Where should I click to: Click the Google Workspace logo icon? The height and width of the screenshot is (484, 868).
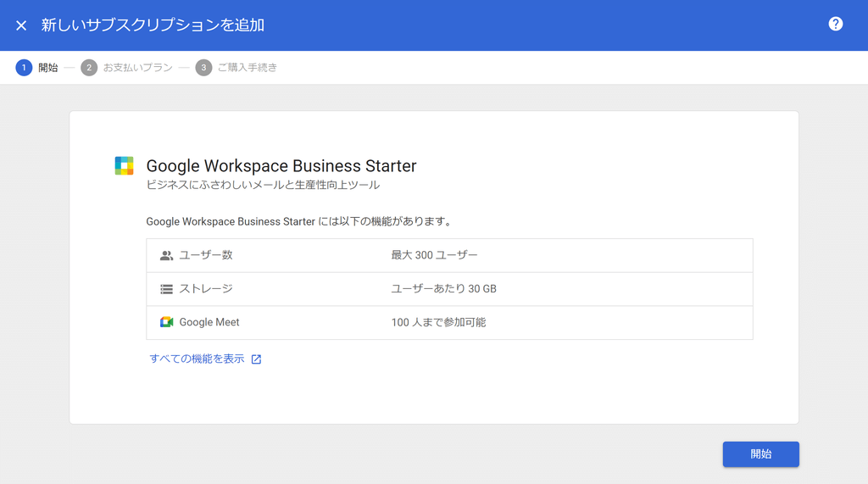pyautogui.click(x=124, y=165)
